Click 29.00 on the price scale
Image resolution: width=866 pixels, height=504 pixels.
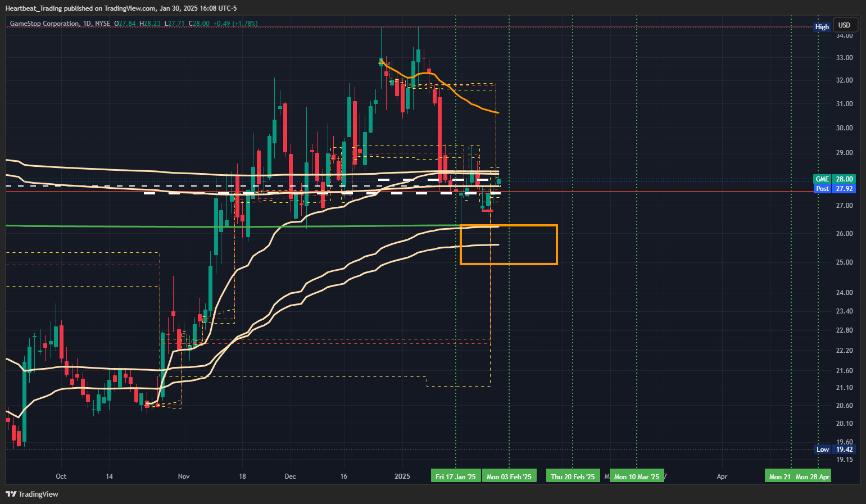coord(845,153)
